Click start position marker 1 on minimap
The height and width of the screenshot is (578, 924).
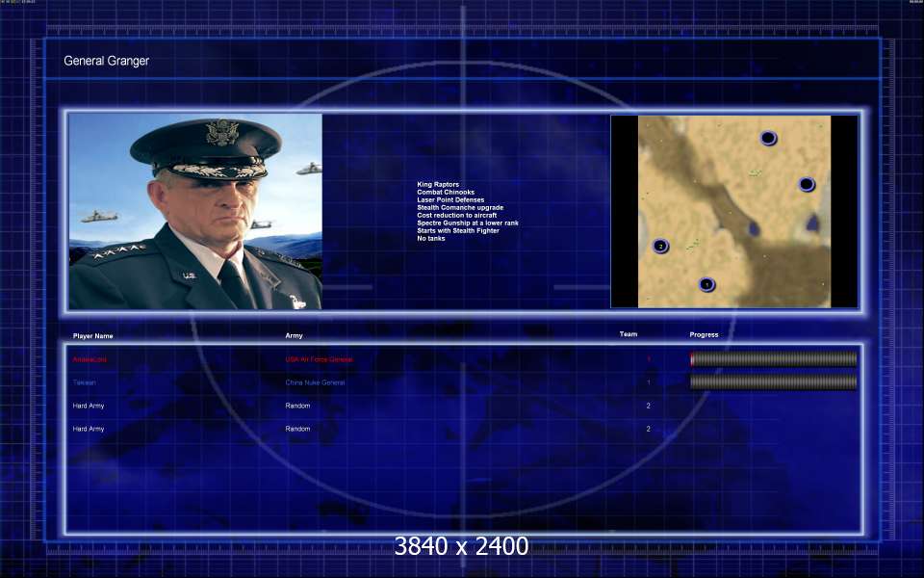point(707,285)
